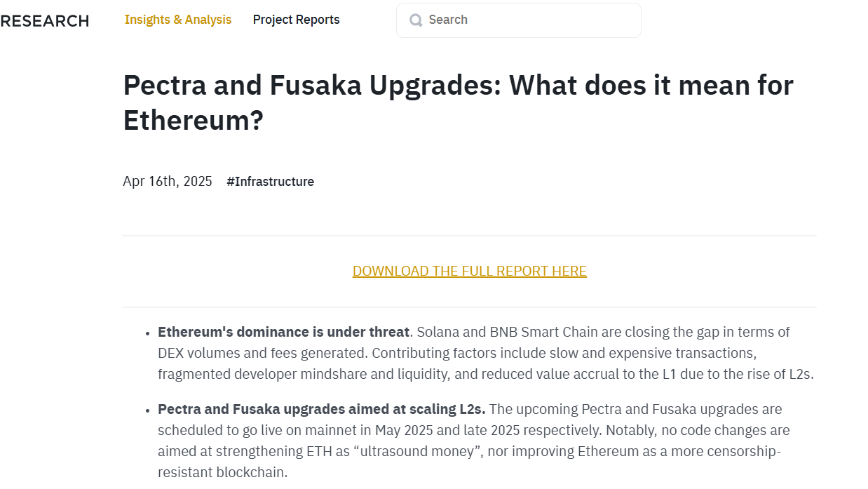Click bold text "Ethereum's dominance is under threat"
868x489 pixels.
(283, 332)
